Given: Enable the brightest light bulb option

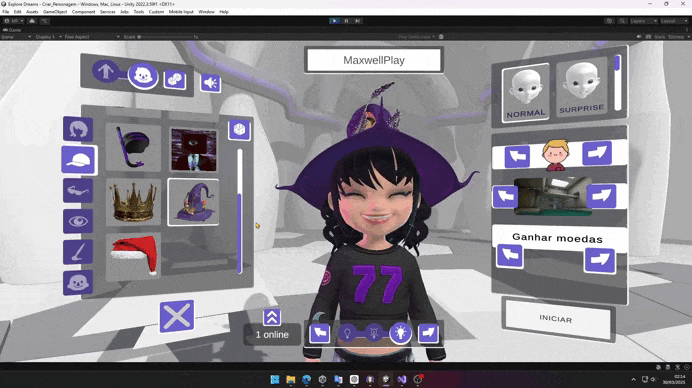Looking at the screenshot, I should (x=400, y=332).
